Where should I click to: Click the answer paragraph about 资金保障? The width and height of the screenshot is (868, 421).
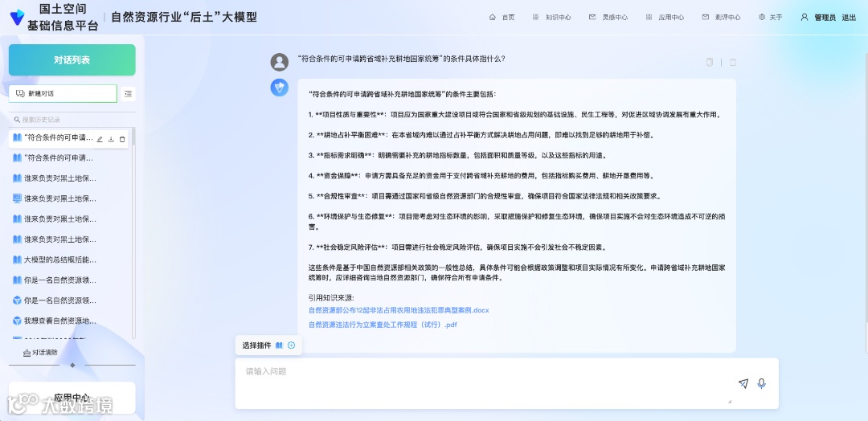(x=481, y=176)
